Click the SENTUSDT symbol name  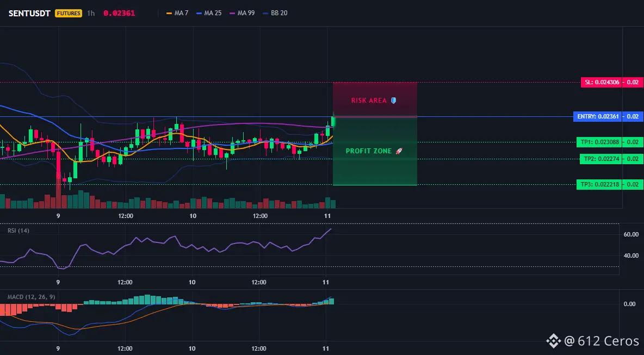click(29, 13)
